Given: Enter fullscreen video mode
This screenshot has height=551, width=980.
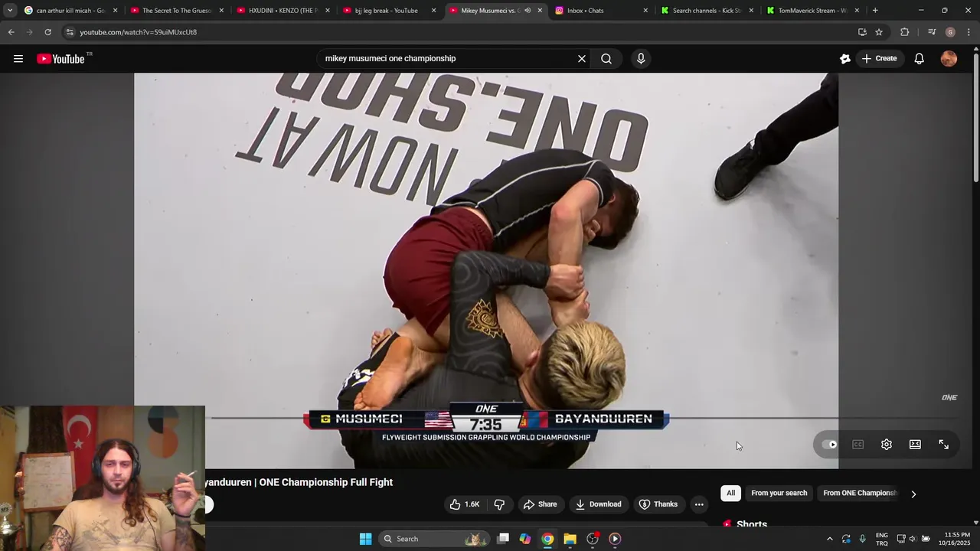Looking at the screenshot, I should (x=943, y=445).
